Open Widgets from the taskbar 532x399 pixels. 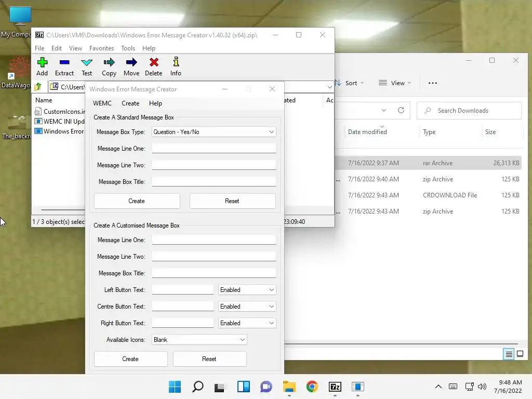point(243,387)
